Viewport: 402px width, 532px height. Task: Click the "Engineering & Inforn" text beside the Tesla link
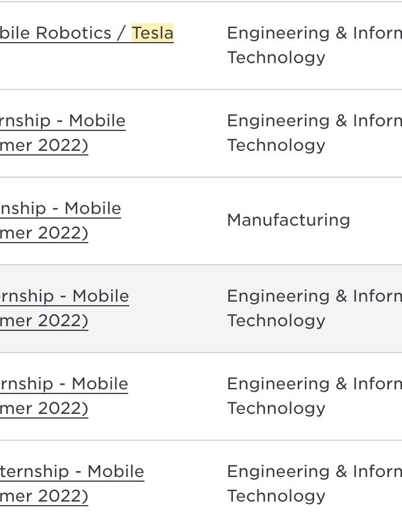coord(314,33)
